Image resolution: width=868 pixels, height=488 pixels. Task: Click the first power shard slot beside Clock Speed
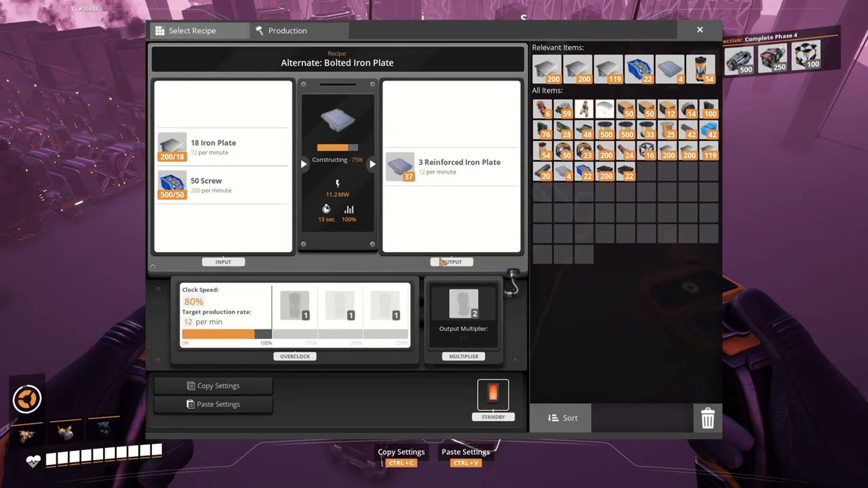pyautogui.click(x=295, y=305)
